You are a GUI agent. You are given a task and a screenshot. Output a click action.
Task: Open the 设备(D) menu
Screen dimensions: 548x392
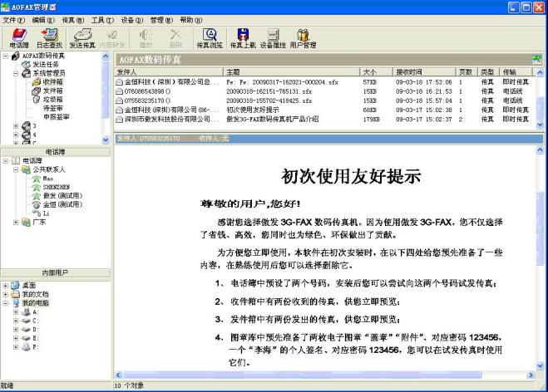[132, 20]
